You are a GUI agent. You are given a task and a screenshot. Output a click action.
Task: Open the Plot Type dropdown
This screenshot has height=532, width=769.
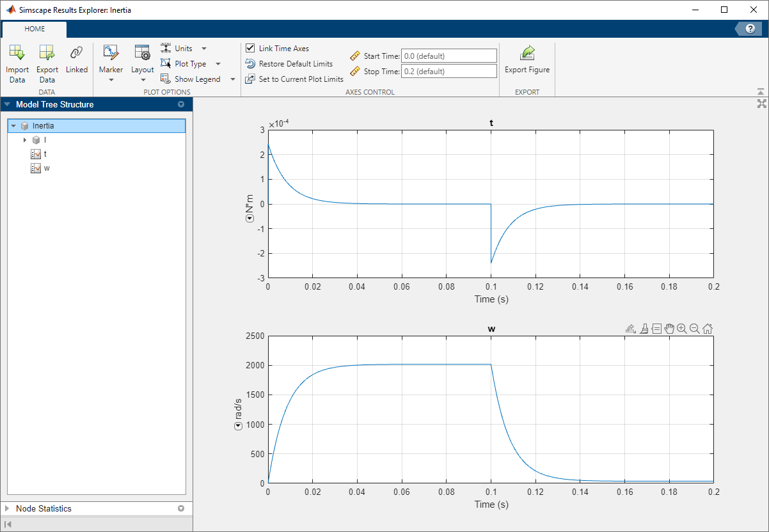coord(218,64)
